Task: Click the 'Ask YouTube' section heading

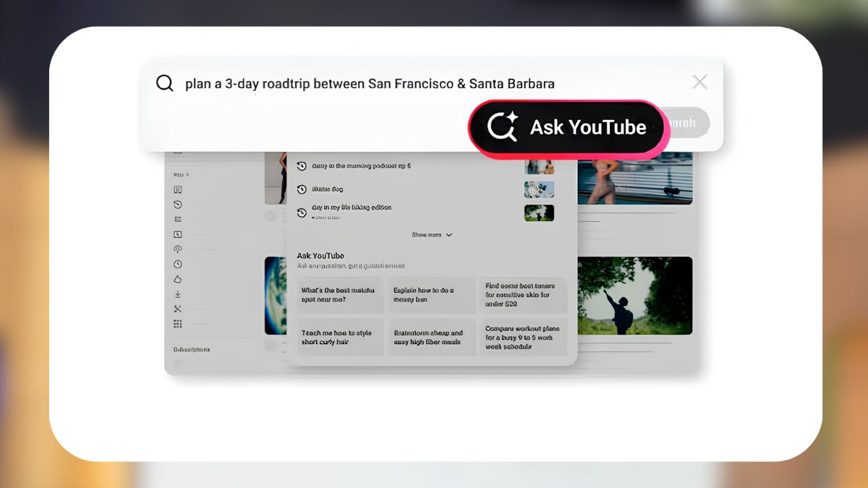Action: 320,256
